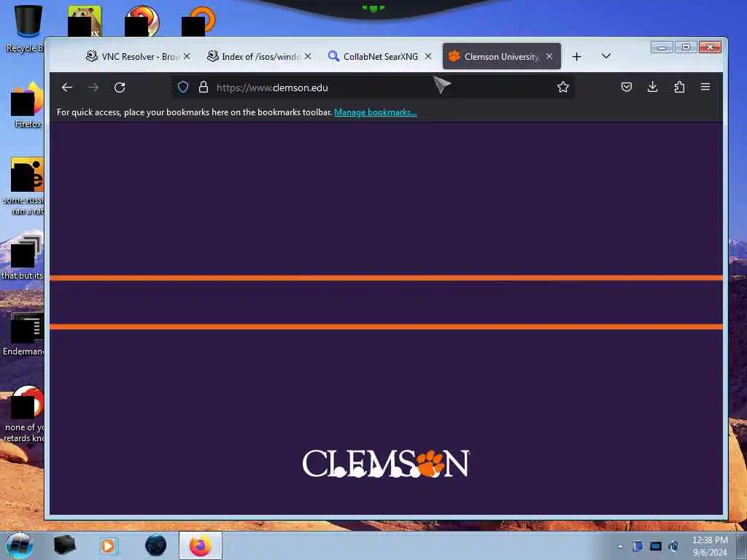Close the Firefox window
The image size is (747, 560).
[x=711, y=47]
